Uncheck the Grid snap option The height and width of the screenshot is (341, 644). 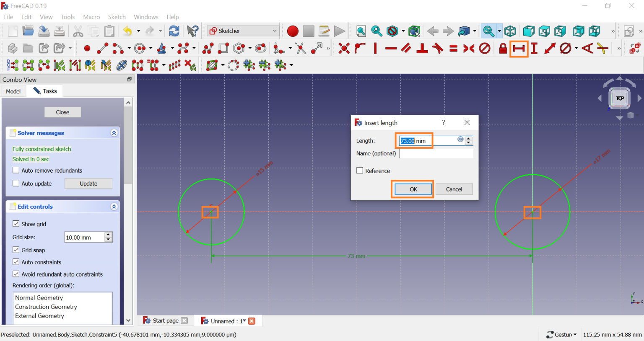click(16, 250)
